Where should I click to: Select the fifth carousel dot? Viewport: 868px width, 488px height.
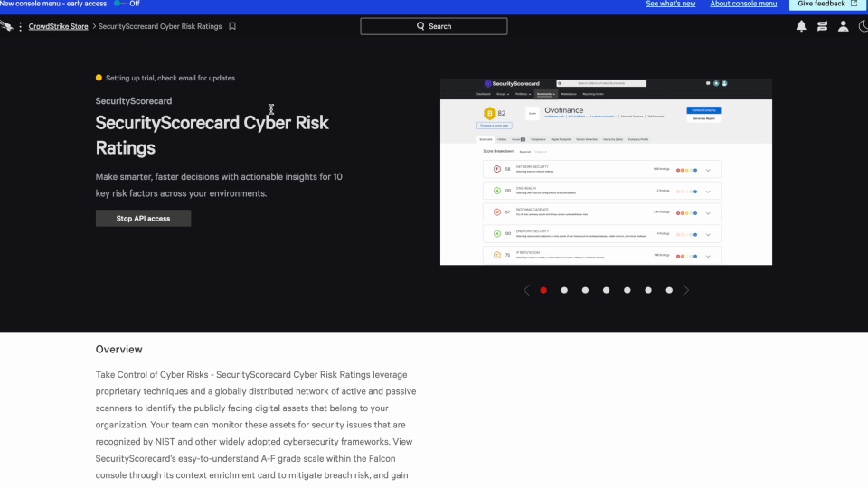[627, 290]
